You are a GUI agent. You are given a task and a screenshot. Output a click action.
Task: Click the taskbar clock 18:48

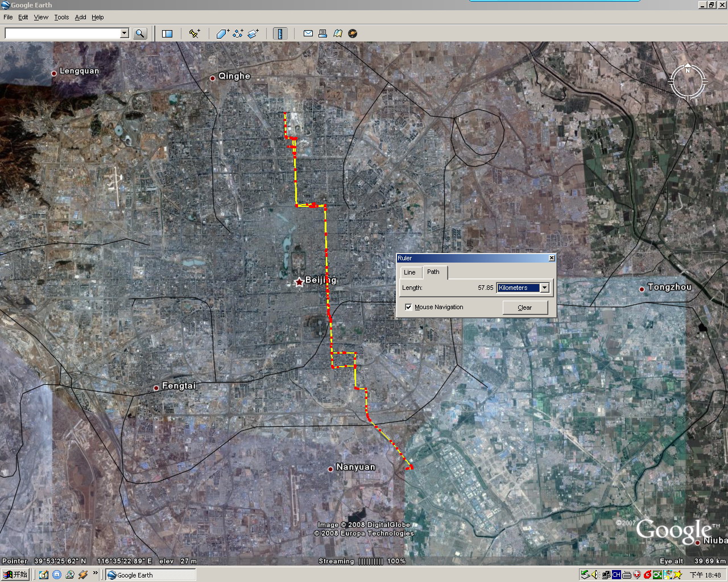(x=705, y=575)
